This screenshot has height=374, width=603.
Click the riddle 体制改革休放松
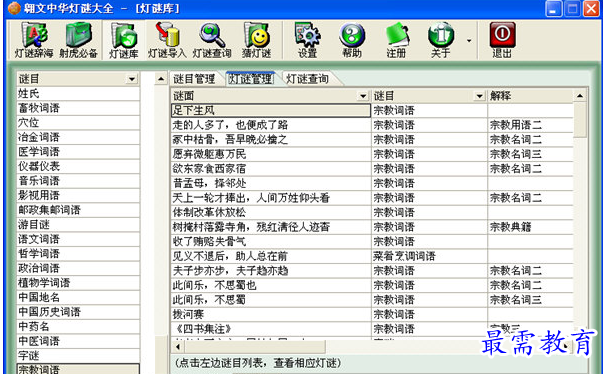(271, 213)
